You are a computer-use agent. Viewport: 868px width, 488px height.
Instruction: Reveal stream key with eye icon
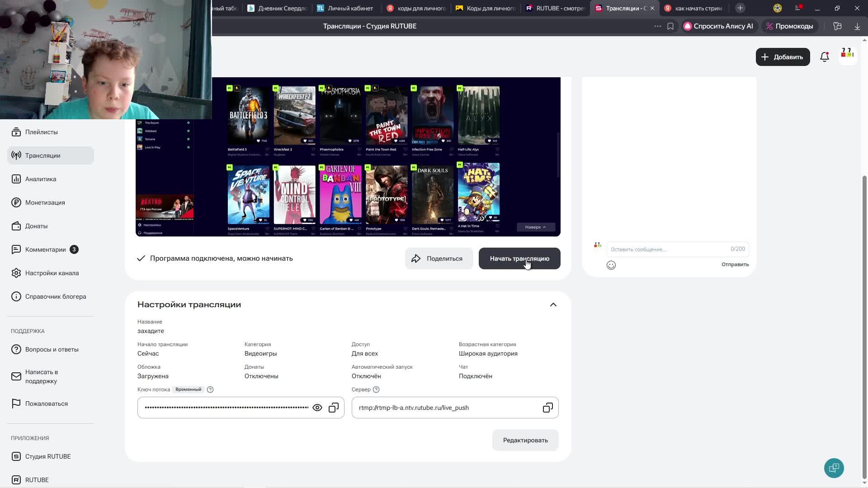pos(317,408)
